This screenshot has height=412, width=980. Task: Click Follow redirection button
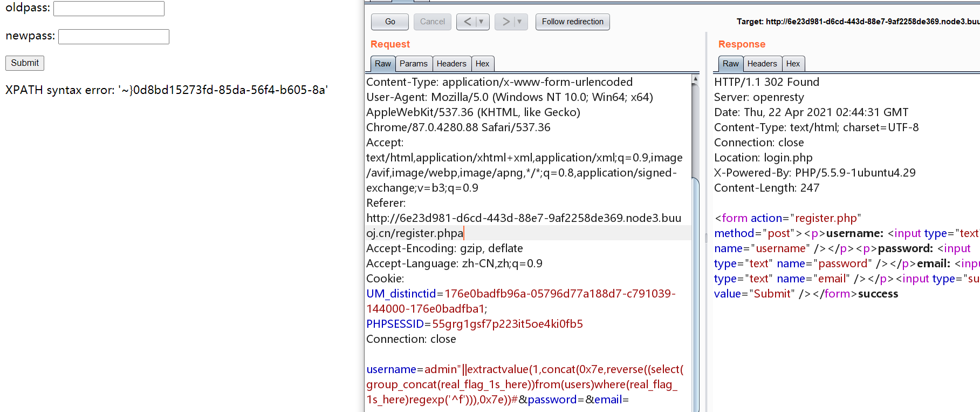[573, 22]
